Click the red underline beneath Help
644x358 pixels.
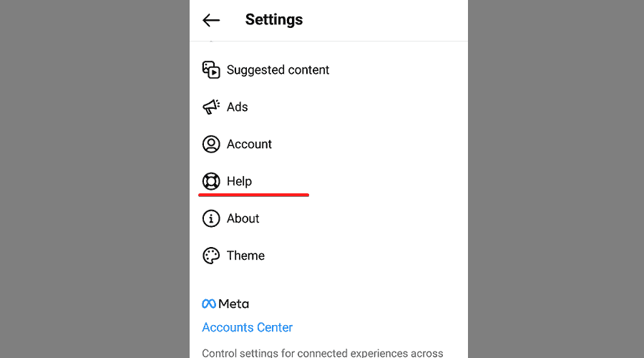pos(254,194)
